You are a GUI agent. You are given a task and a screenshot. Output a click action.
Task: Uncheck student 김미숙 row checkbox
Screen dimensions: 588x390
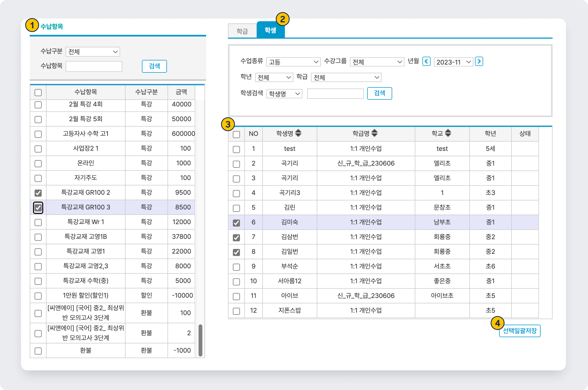pyautogui.click(x=236, y=223)
